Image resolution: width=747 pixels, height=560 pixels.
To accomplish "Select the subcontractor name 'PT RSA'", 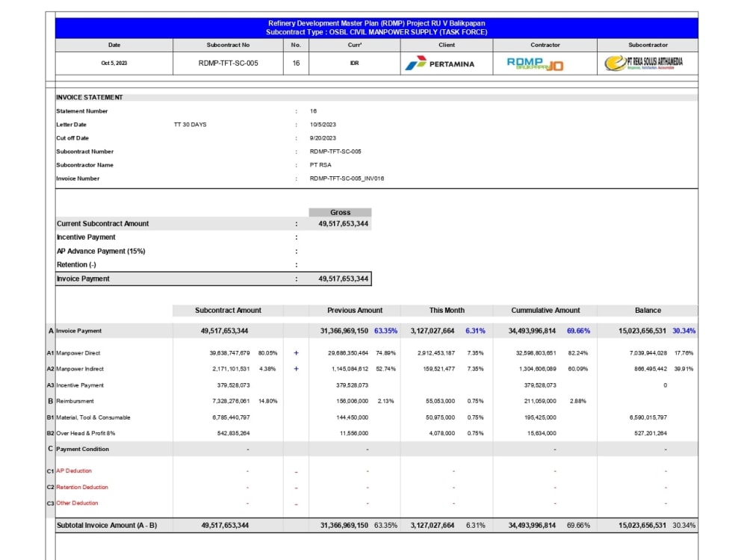I will [x=320, y=165].
